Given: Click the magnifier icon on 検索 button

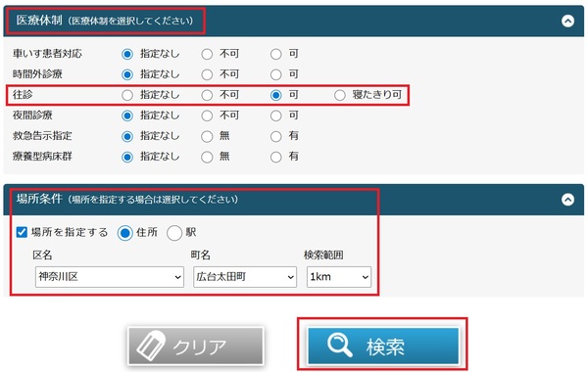Looking at the screenshot, I should tap(339, 345).
